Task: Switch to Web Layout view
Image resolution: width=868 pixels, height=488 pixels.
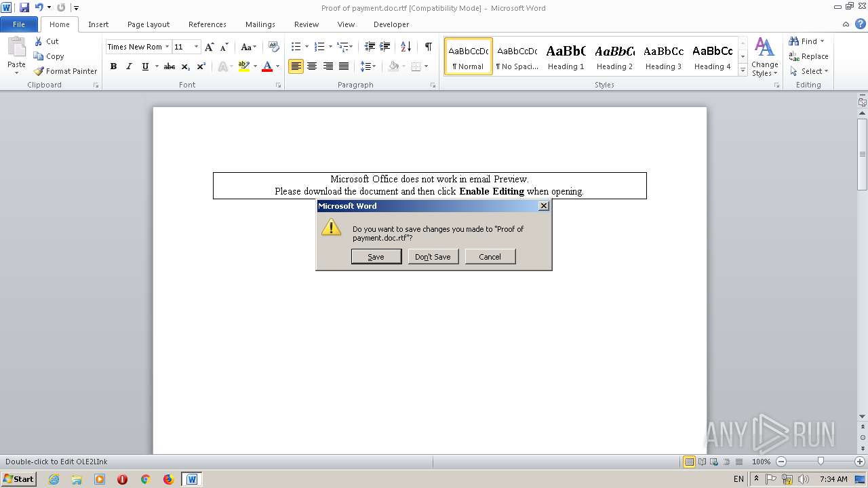Action: 713,462
